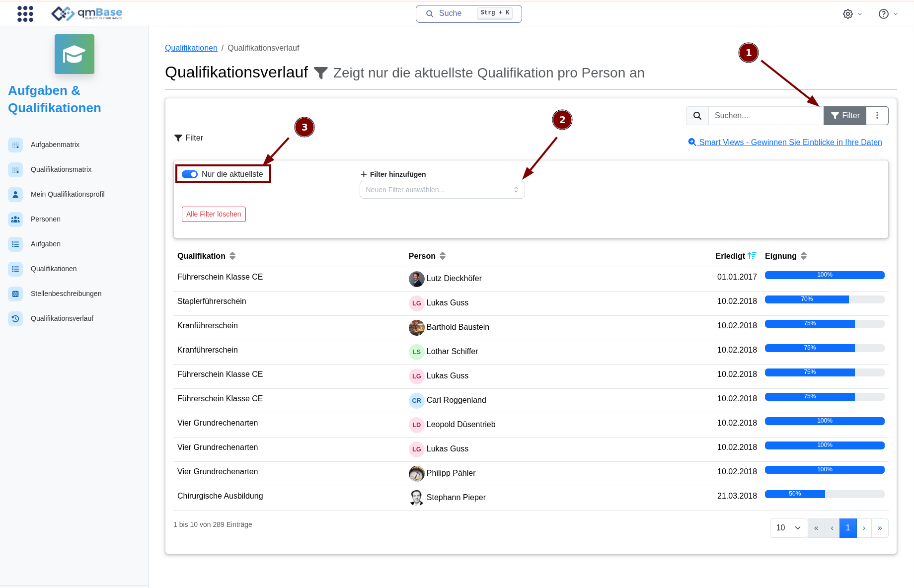Open the Neuen Filter auswählen dropdown
Screen dimensions: 914x588
442,190
